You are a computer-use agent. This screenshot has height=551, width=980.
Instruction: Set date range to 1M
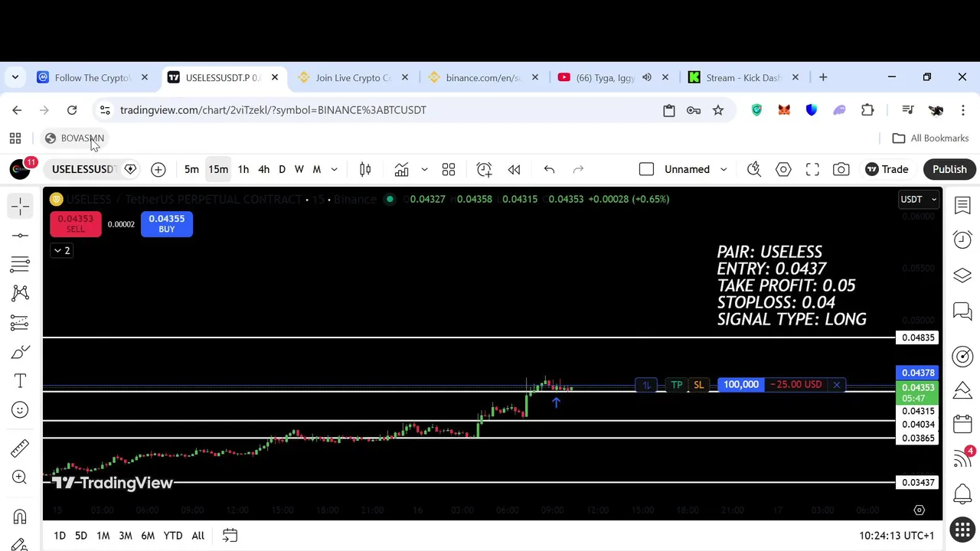[103, 536]
